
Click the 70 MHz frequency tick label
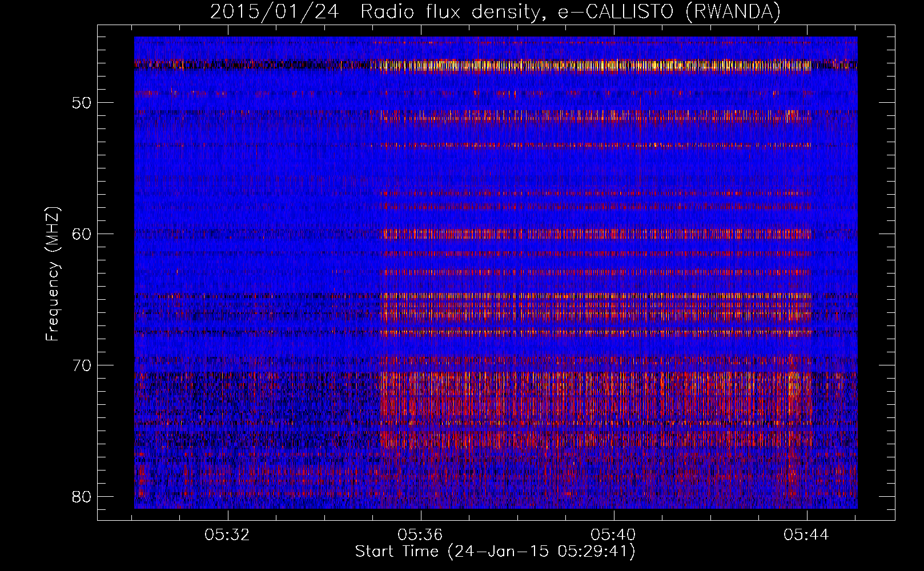[82, 365]
